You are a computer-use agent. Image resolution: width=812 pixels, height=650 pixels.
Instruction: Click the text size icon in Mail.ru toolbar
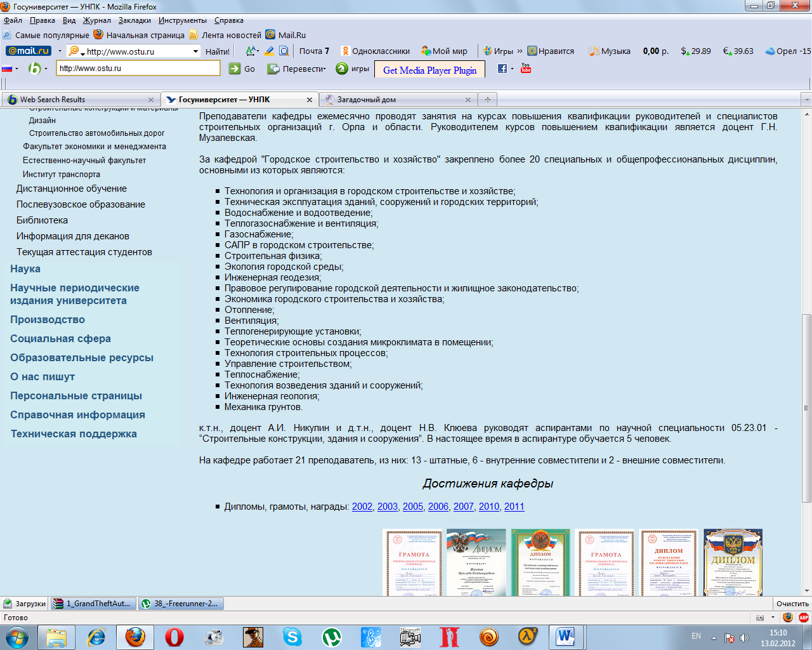pos(251,51)
